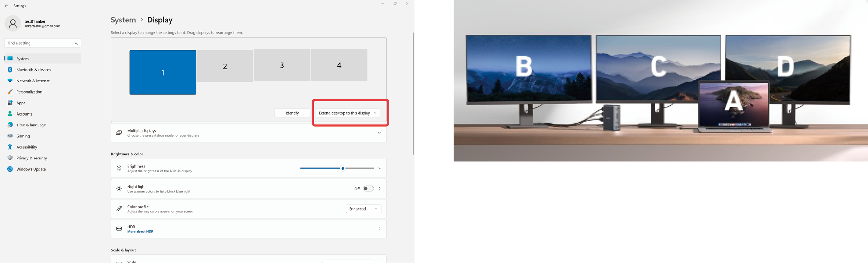Open Accessibility settings in sidebar

click(x=26, y=147)
